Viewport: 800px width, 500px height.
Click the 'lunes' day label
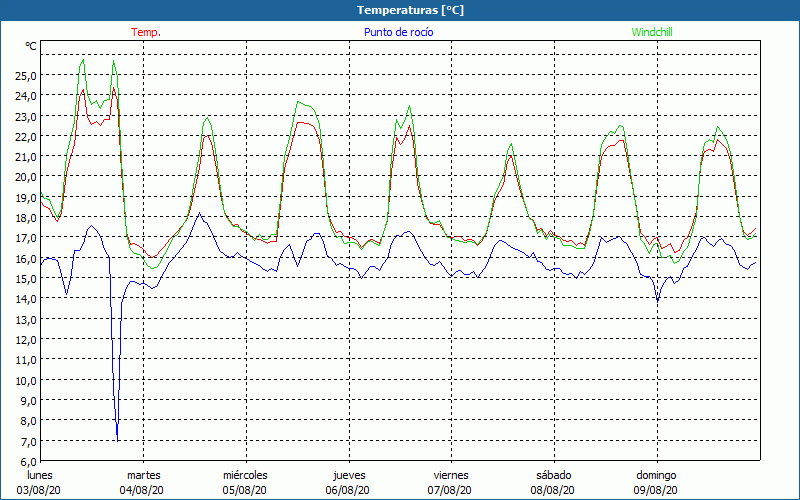click(x=40, y=475)
